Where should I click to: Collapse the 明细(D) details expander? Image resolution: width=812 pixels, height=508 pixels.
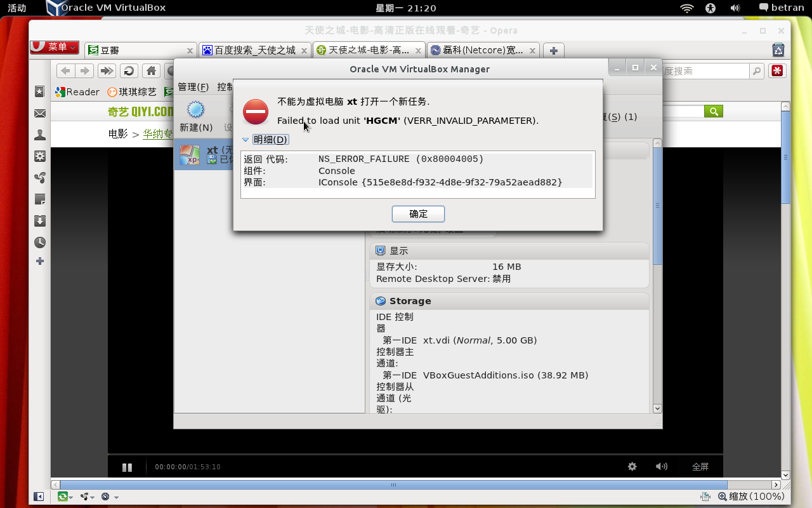pos(265,140)
